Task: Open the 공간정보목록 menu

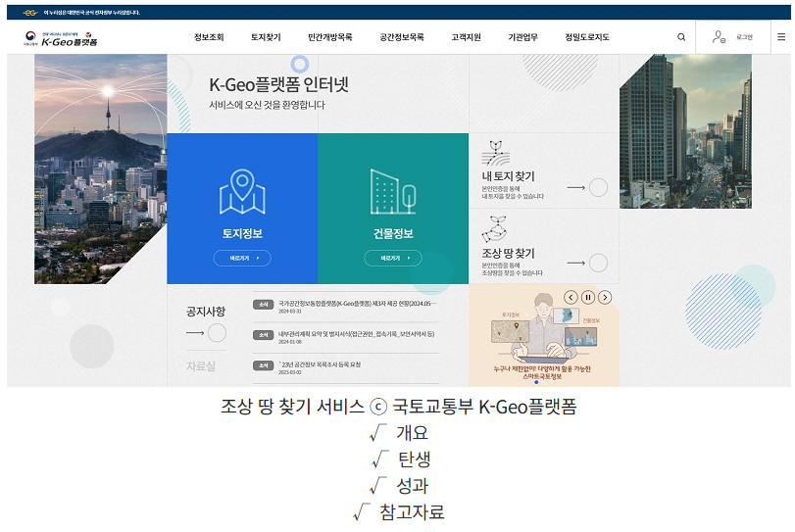Action: (402, 37)
